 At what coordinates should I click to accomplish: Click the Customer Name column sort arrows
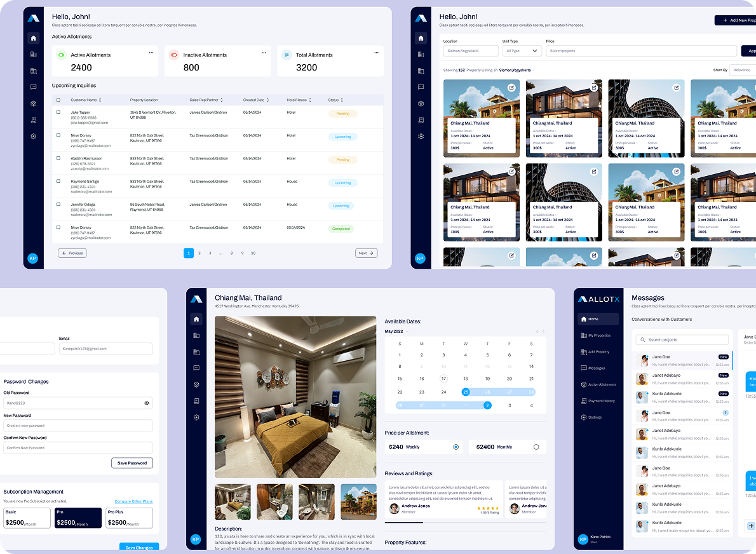(100, 100)
